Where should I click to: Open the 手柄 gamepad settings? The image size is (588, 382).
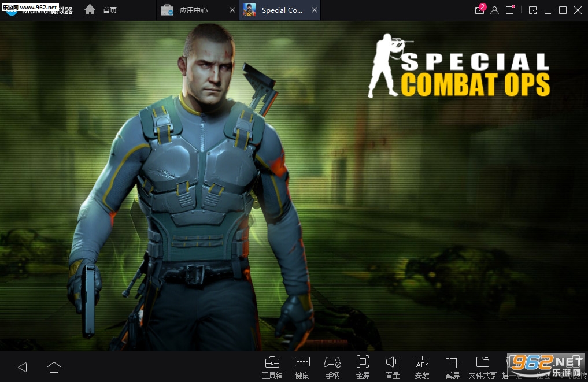332,368
